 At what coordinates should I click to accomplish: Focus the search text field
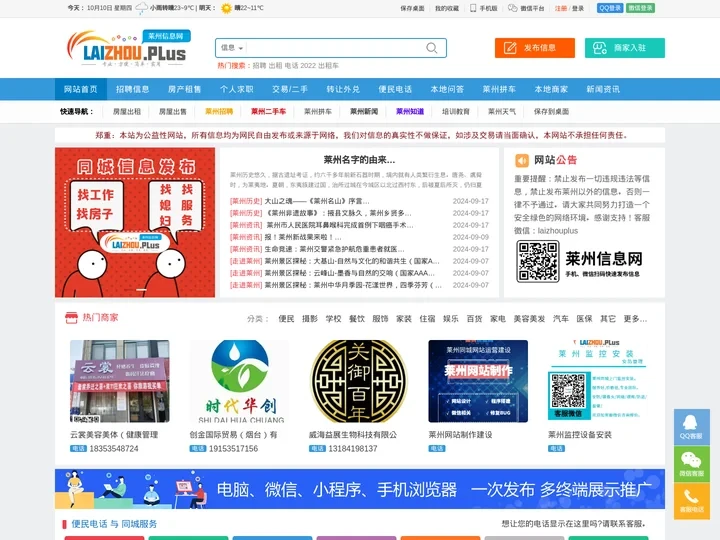pyautogui.click(x=335, y=48)
